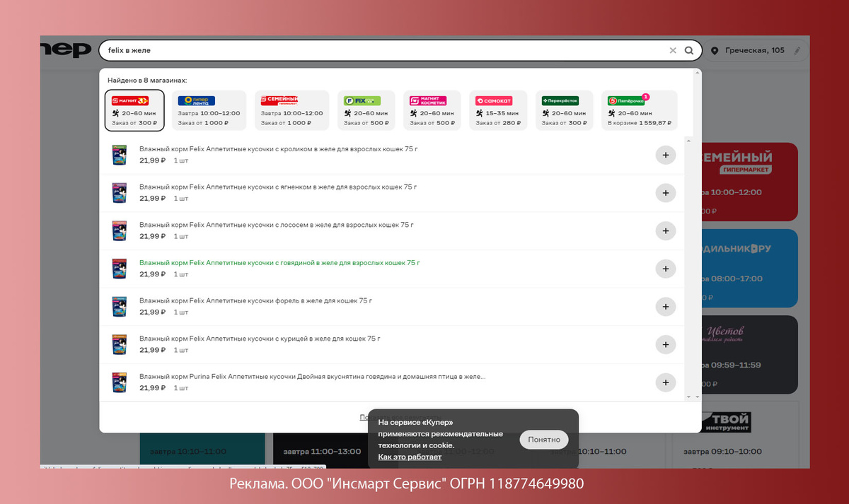Select the Магнит store tab

(x=134, y=110)
